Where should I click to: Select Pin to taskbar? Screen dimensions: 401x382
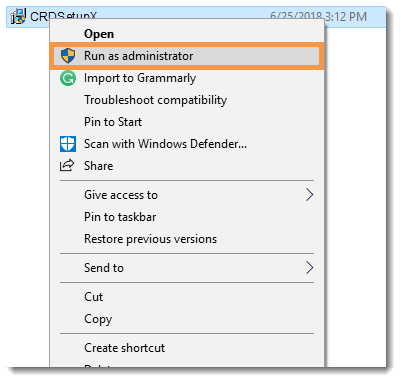120,217
